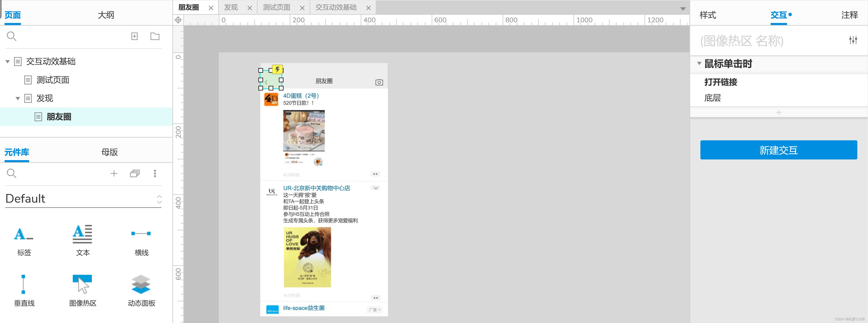Viewport: 868px width, 323px height.
Task: Collapse the 鼠标单击时 event section
Action: tap(699, 63)
